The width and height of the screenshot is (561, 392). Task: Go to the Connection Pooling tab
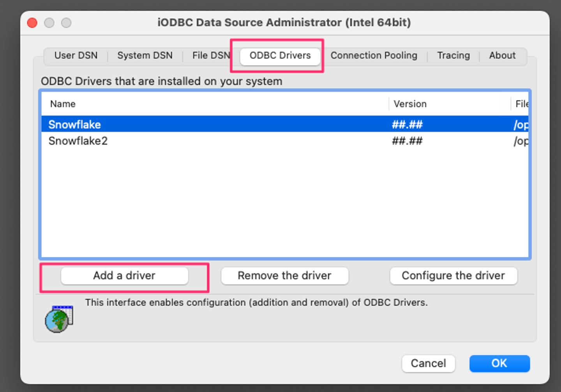[374, 56]
